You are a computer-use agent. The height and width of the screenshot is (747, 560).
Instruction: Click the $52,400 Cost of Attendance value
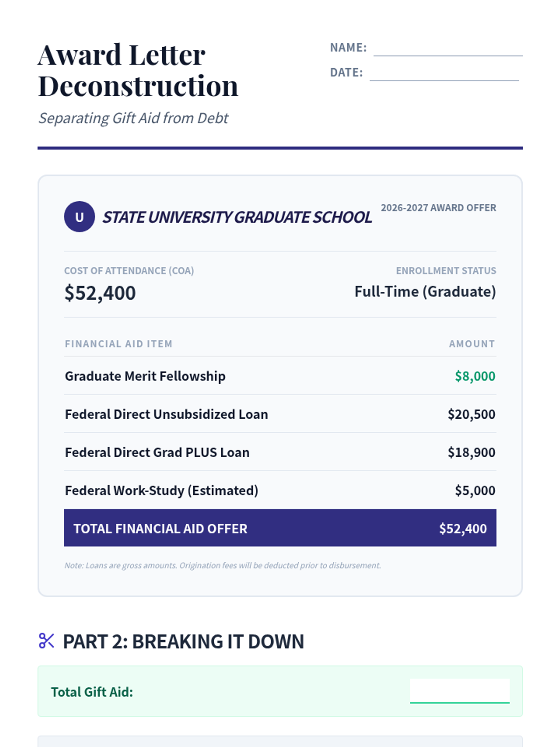100,293
